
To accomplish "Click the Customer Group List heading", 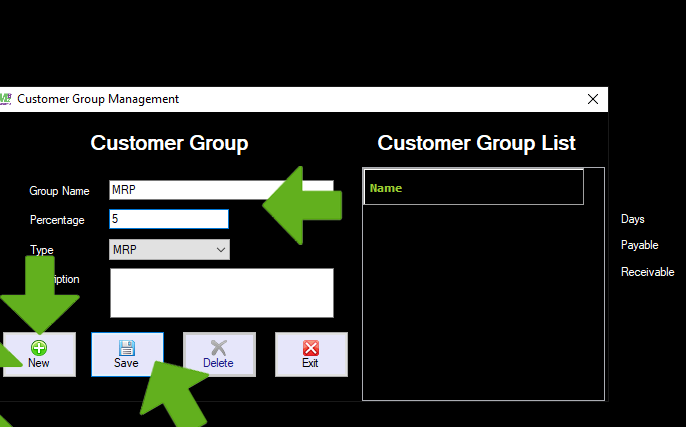I will click(x=476, y=143).
